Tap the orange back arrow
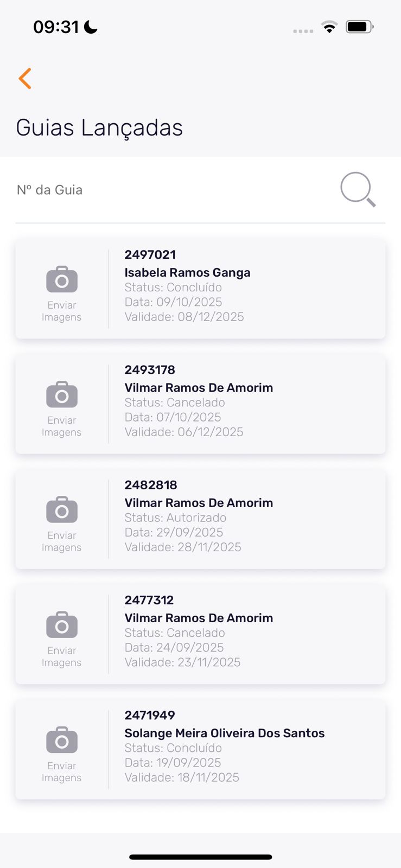Screen dimensions: 401x868 pos(25,79)
